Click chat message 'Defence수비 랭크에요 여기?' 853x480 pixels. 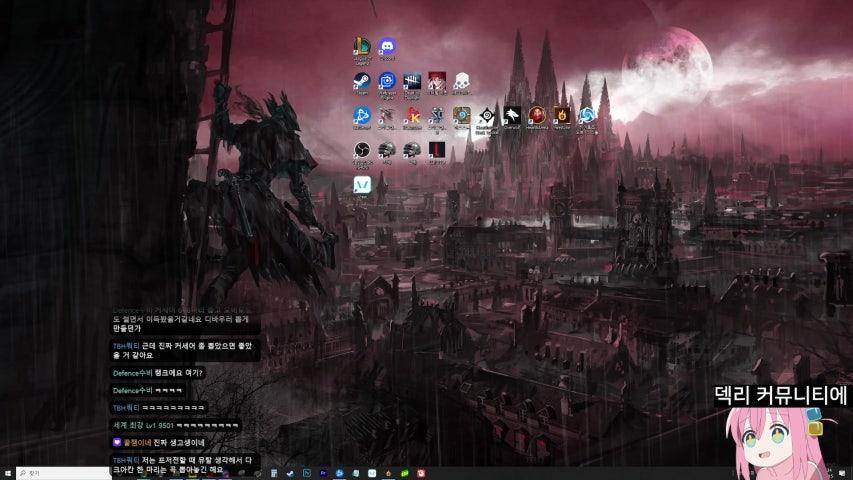[x=158, y=373]
